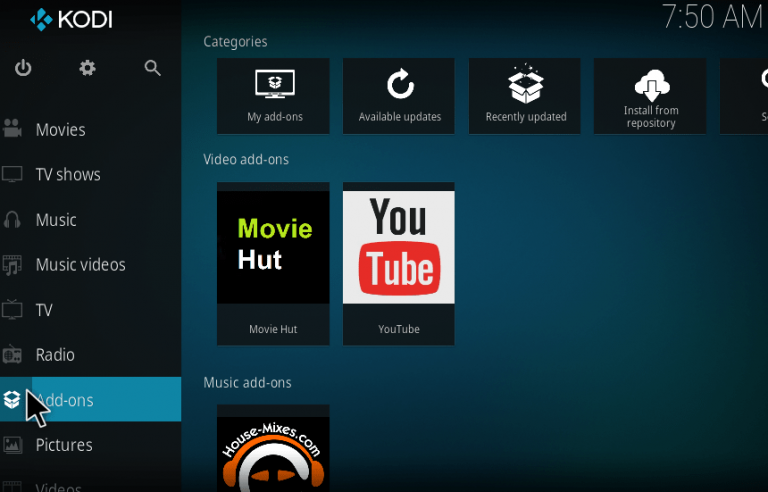Select the Radio menu item
The image size is (768, 492).
coord(91,355)
